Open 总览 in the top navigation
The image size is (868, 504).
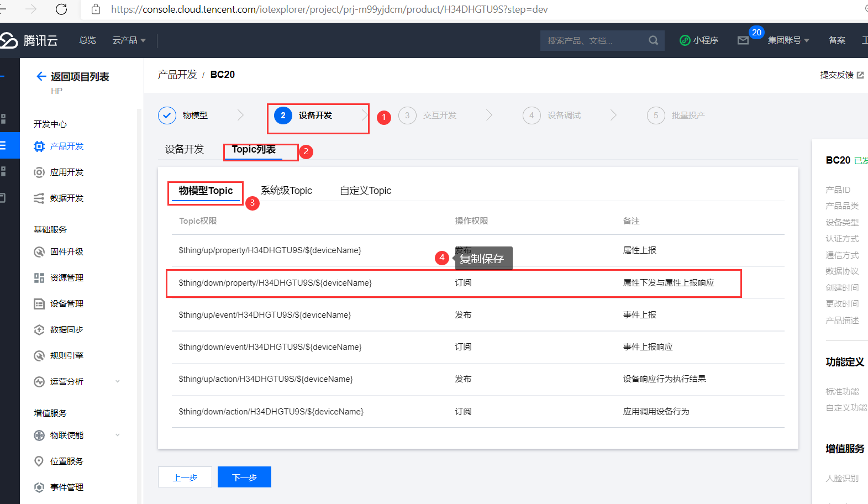click(87, 40)
